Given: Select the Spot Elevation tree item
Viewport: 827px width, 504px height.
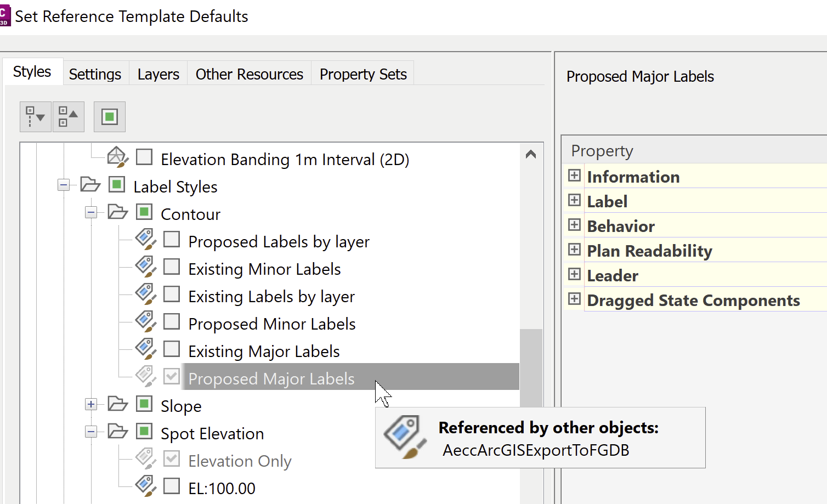Looking at the screenshot, I should point(212,434).
